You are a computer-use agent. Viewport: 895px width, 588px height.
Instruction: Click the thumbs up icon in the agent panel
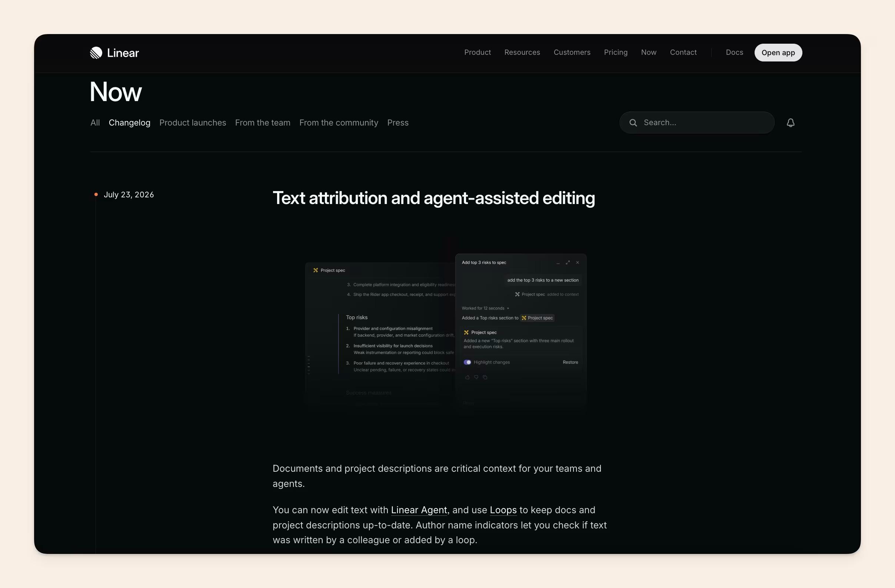(468, 377)
